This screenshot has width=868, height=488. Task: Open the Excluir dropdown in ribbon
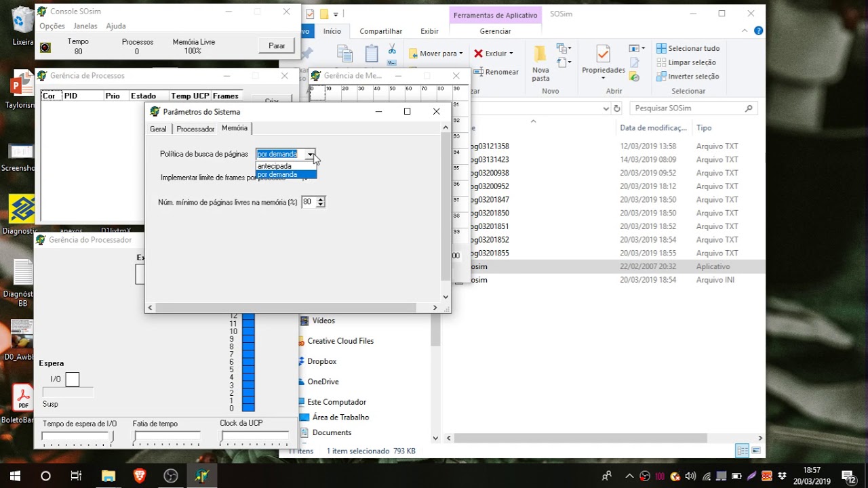pos(493,54)
